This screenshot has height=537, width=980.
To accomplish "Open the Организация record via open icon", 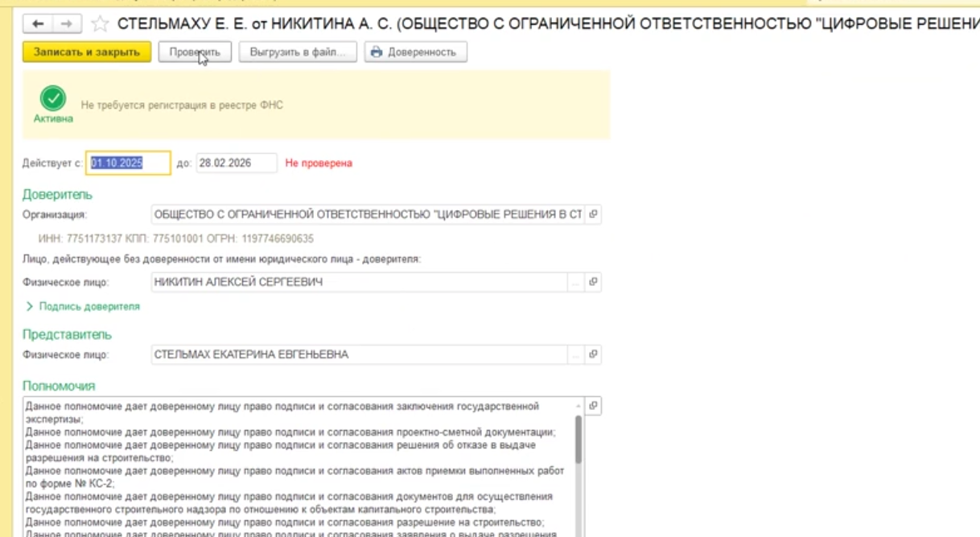I will pyautogui.click(x=593, y=215).
